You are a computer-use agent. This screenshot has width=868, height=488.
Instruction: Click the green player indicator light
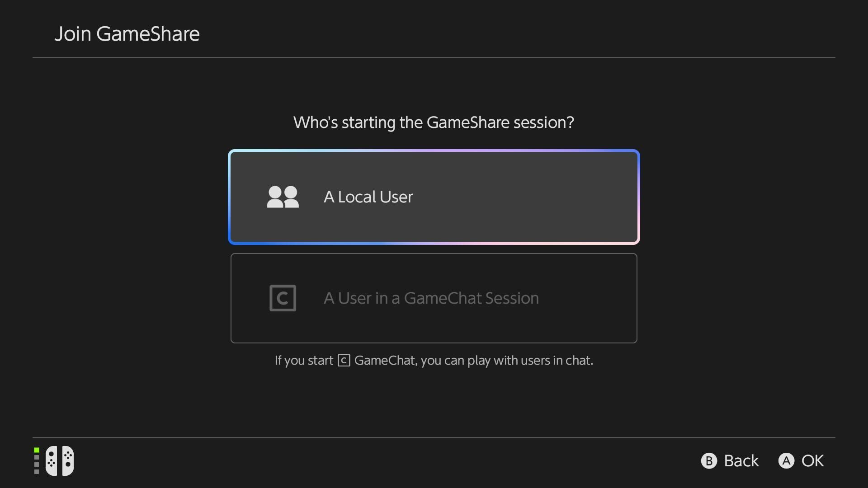(37, 450)
